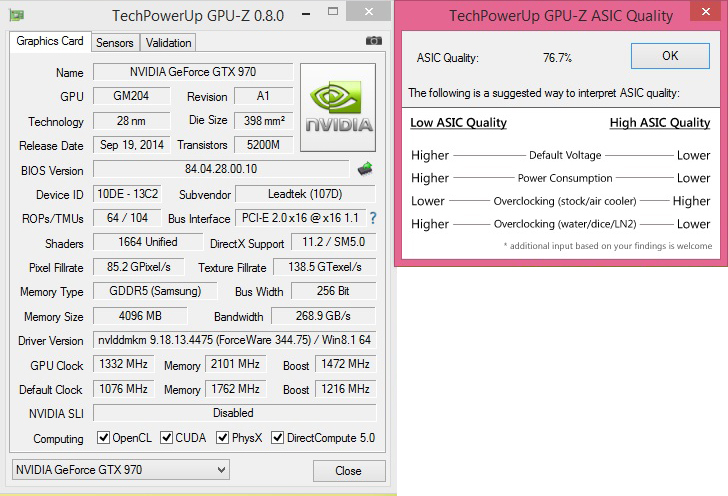This screenshot has height=496, width=728.
Task: Maximize the GPU-Z main window
Action: click(x=333, y=12)
